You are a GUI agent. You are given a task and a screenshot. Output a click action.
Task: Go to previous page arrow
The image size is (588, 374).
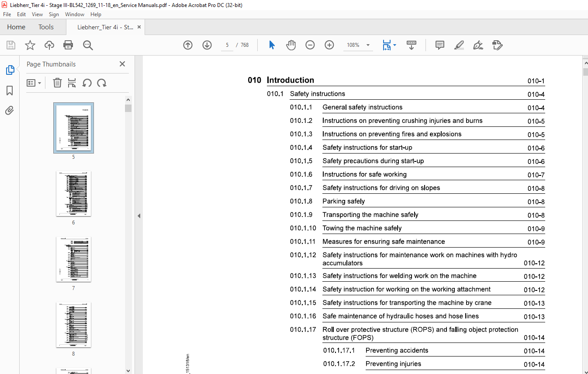(x=188, y=45)
